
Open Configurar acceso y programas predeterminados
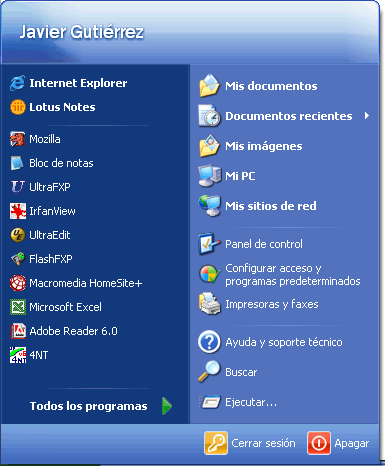[293, 275]
